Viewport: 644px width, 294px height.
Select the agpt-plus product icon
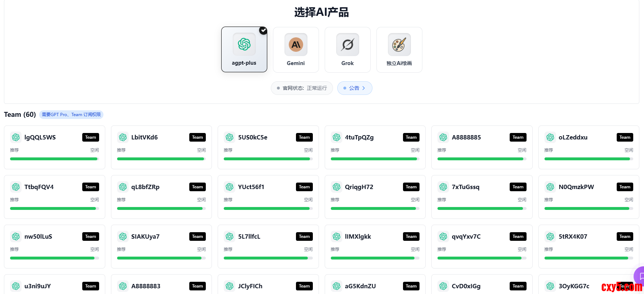point(244,45)
